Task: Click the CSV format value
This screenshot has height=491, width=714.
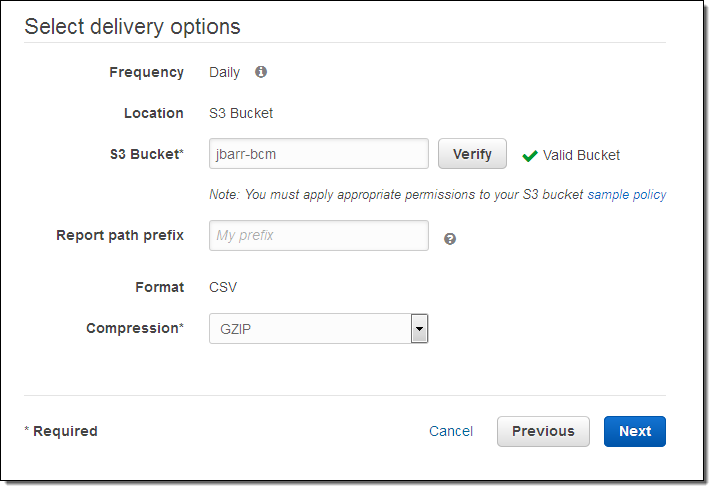Action: pyautogui.click(x=223, y=287)
